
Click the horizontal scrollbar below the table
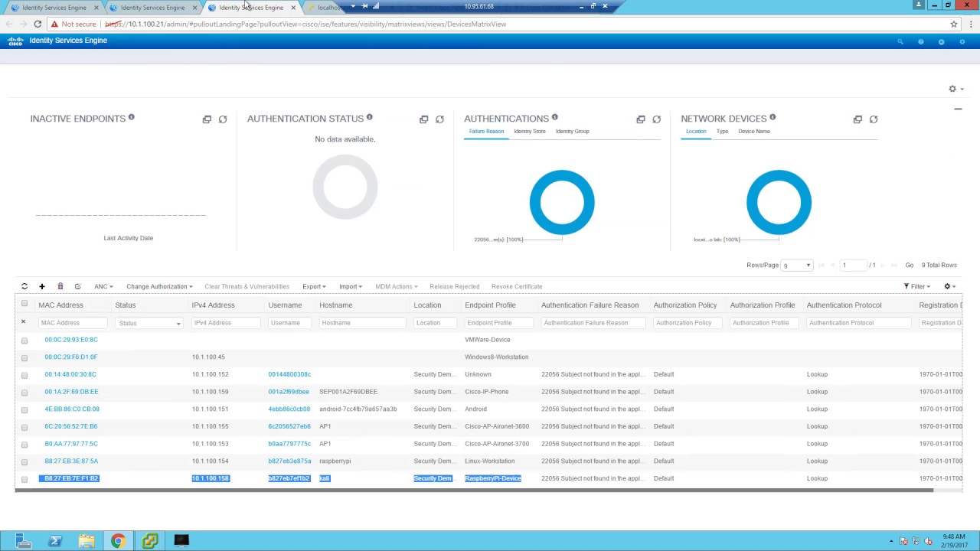tap(474, 491)
